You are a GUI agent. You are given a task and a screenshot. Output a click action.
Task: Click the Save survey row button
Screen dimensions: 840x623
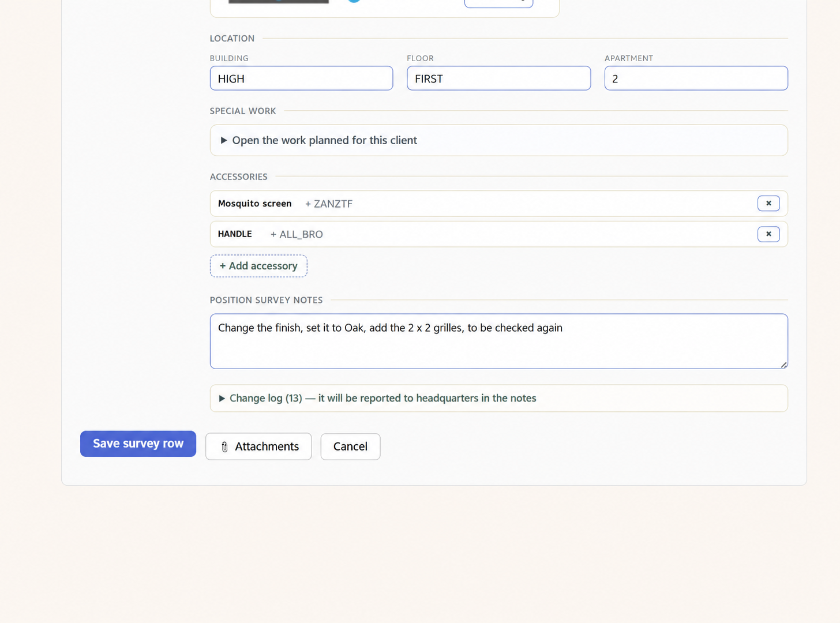click(x=138, y=444)
